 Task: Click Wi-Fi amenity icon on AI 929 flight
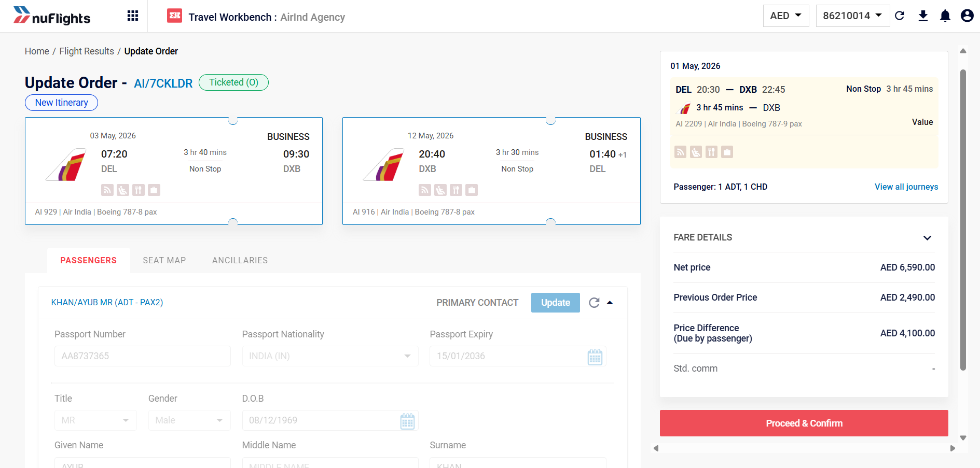click(107, 190)
